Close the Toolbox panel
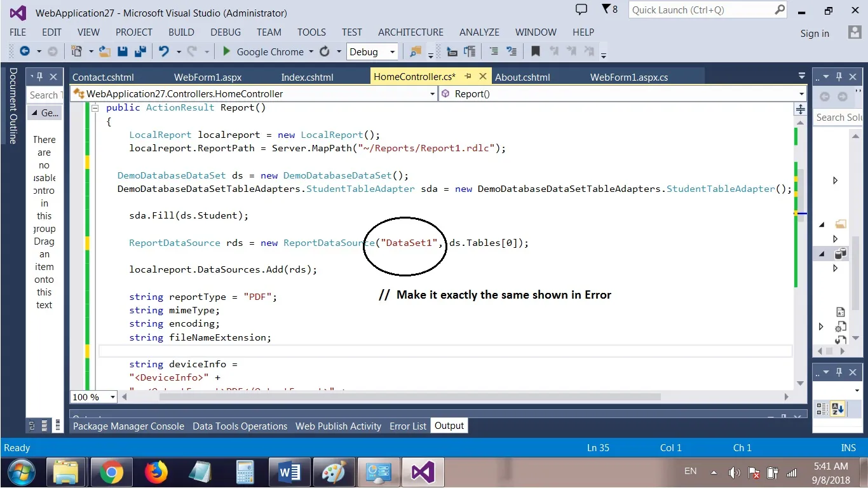Image resolution: width=868 pixels, height=488 pixels. pos(53,76)
